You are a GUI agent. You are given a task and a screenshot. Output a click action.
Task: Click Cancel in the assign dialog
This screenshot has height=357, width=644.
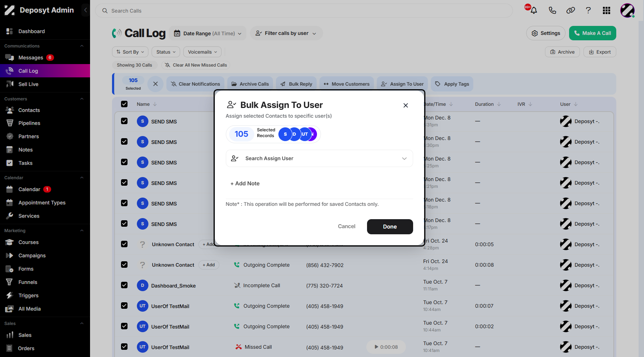tap(346, 226)
